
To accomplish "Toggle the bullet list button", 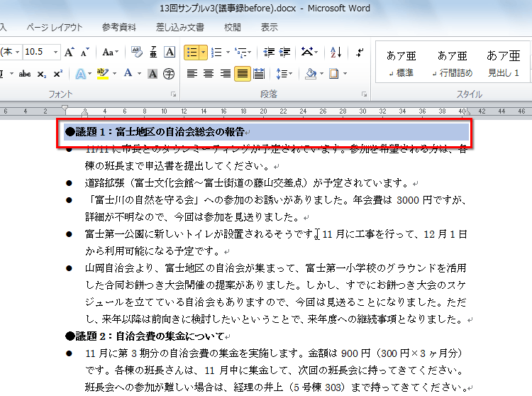I will pyautogui.click(x=192, y=53).
